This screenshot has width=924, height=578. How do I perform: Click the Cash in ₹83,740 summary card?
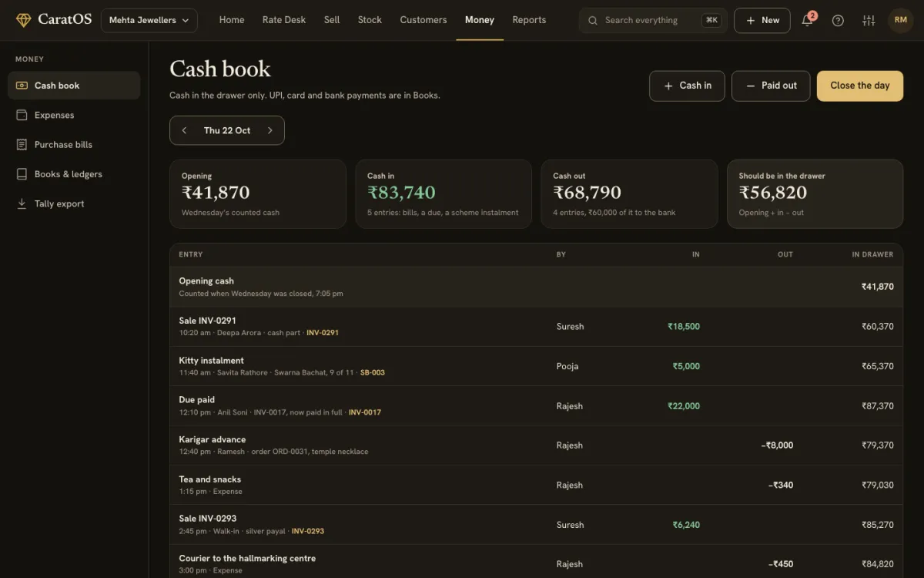444,194
